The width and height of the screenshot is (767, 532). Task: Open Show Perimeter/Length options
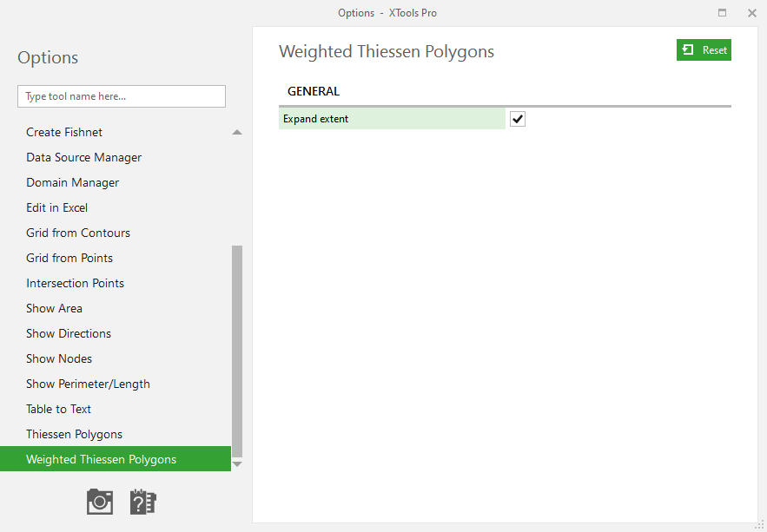coord(88,384)
